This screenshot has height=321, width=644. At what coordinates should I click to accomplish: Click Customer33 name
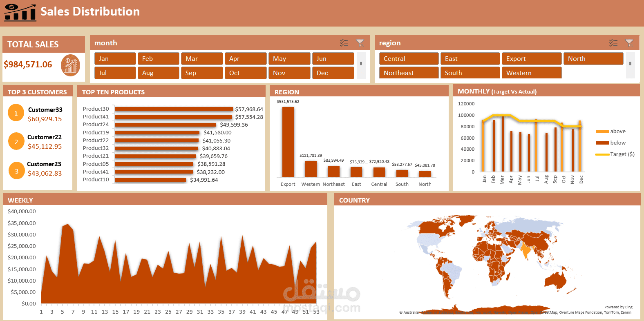(x=45, y=109)
